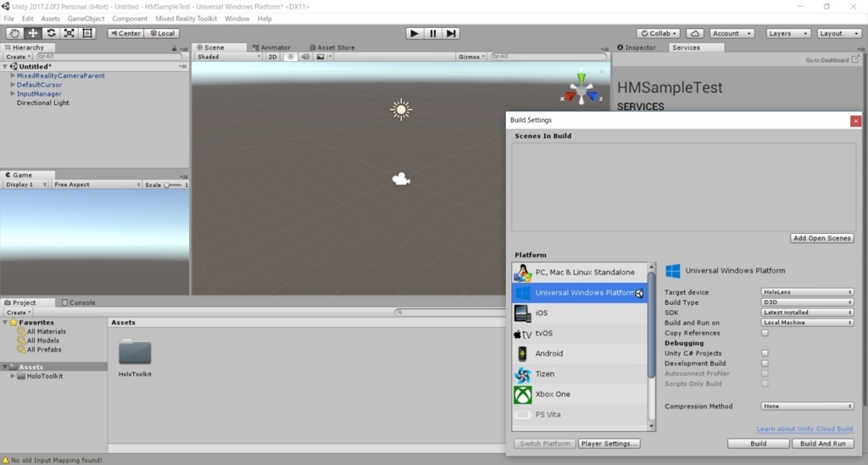868x465 pixels.
Task: Enable Unity C# Projects checkbox
Action: click(765, 353)
